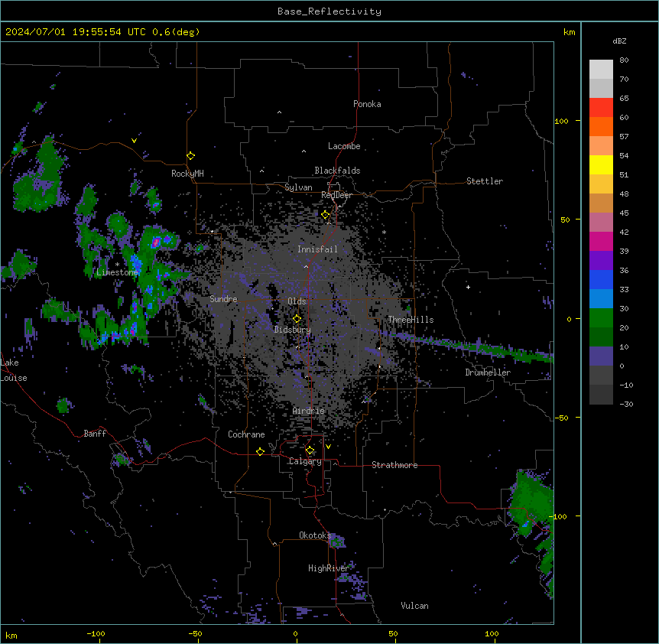Pick the bright green 20-30 dBZ legend swatch
This screenshot has height=644, width=659.
(601, 318)
